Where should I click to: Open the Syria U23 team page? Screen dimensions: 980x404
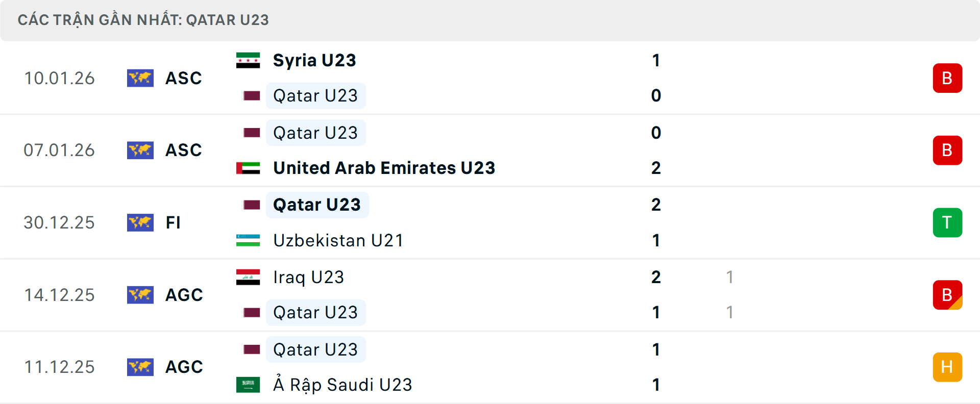coord(314,59)
